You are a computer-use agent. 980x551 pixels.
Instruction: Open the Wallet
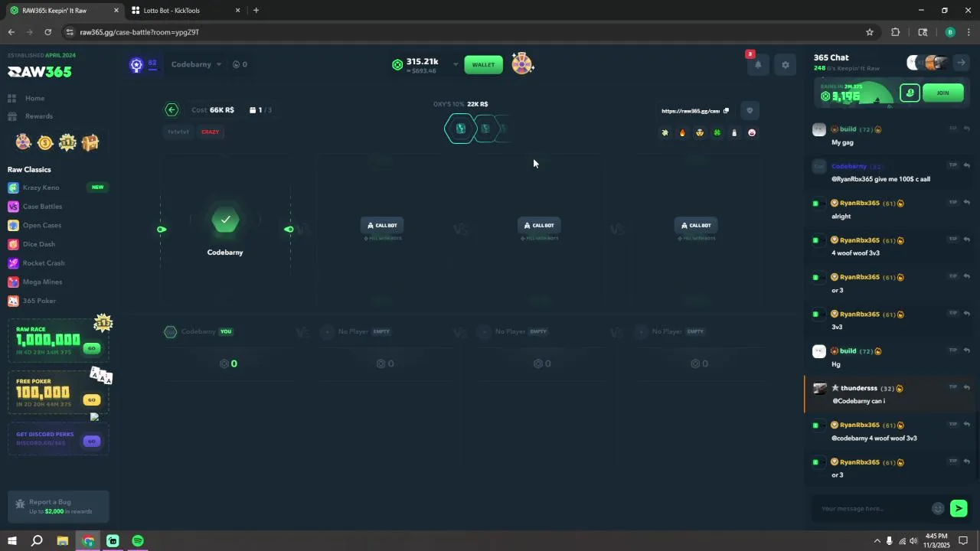tap(483, 64)
